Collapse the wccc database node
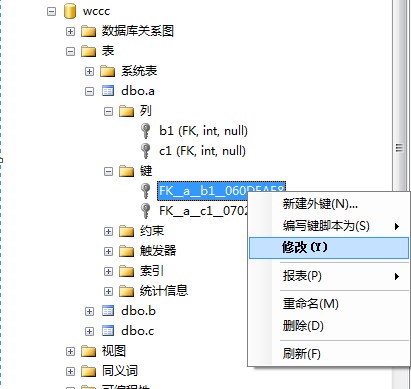411x389 pixels. 51,11
